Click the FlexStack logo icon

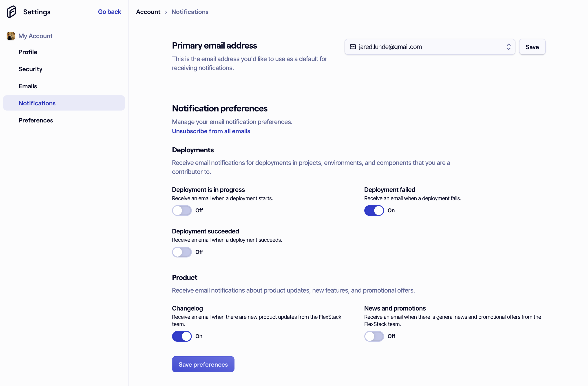pyautogui.click(x=11, y=12)
